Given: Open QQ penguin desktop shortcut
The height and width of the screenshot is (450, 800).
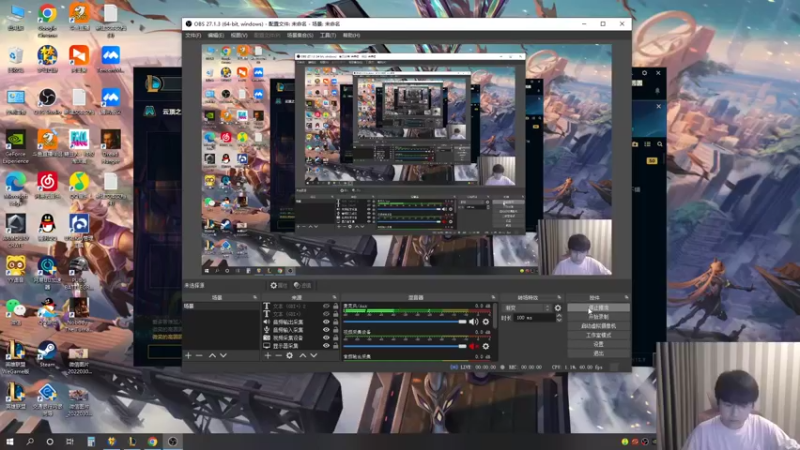Looking at the screenshot, I should pyautogui.click(x=47, y=227).
